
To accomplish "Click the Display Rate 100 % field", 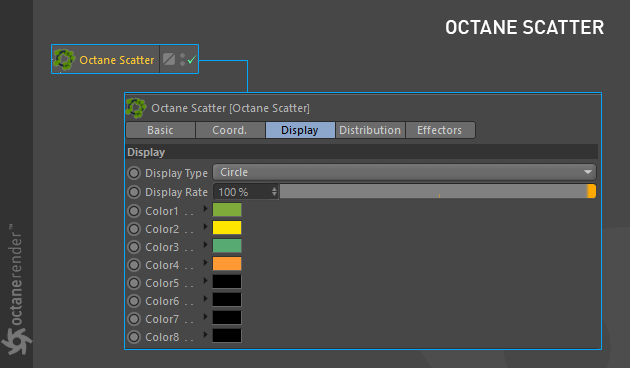I will point(245,192).
